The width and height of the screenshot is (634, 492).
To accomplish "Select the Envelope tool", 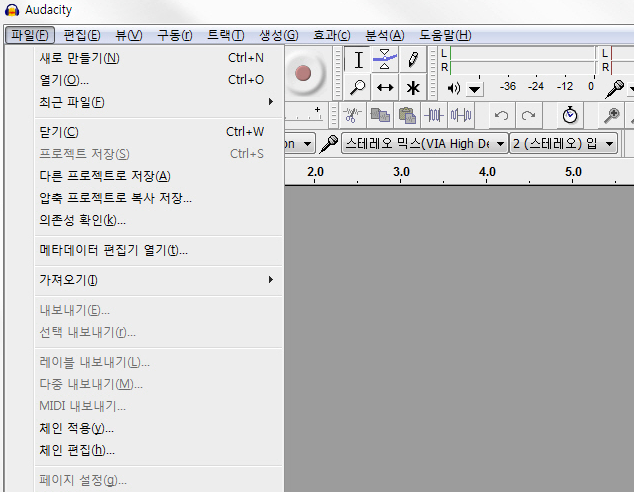I will tap(385, 60).
